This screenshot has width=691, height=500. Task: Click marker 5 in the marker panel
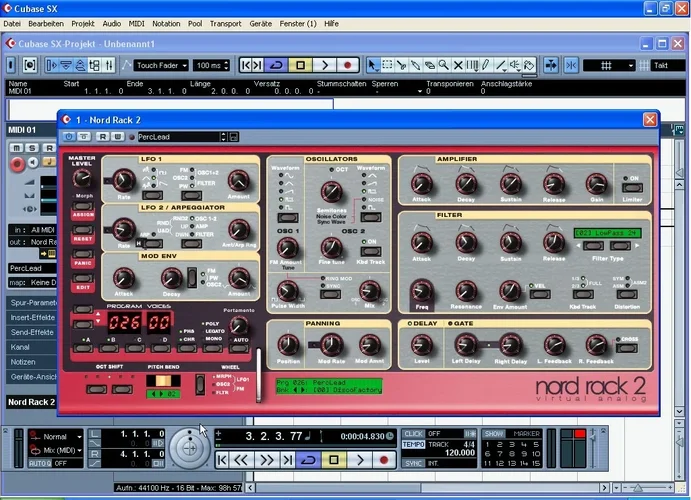pyautogui.click(x=536, y=444)
